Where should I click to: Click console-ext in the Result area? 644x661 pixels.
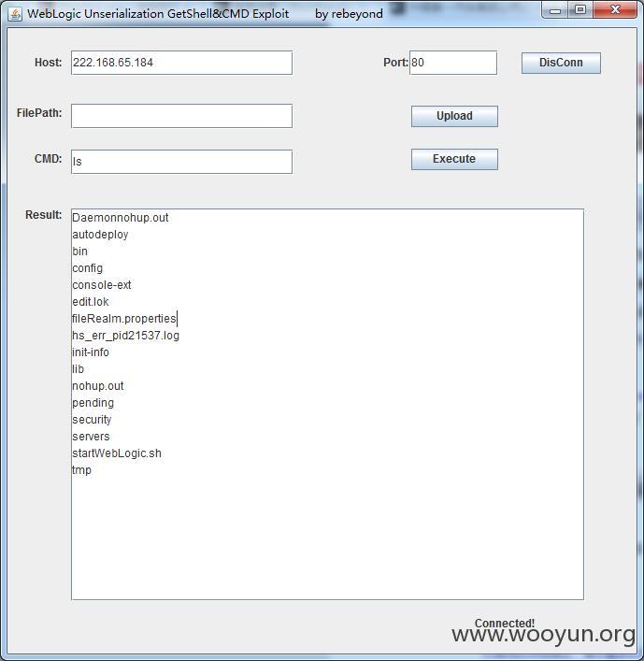102,285
